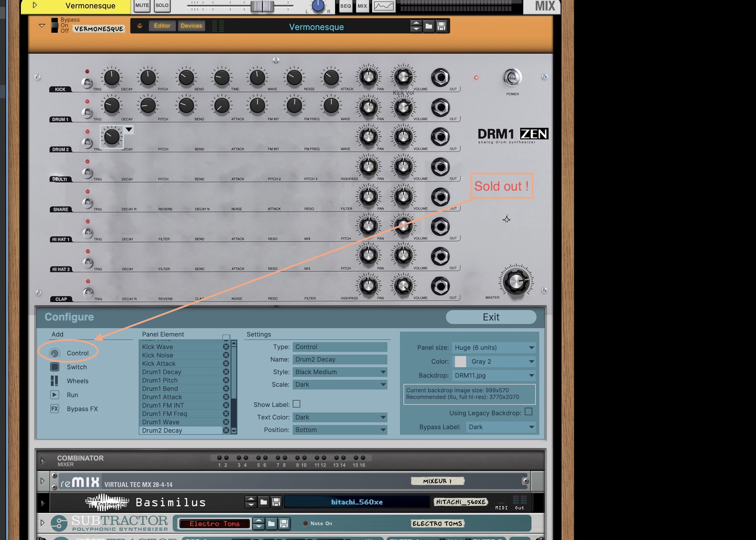Click the Switch icon in Add panel
Image resolution: width=756 pixels, height=540 pixels.
pos(55,367)
